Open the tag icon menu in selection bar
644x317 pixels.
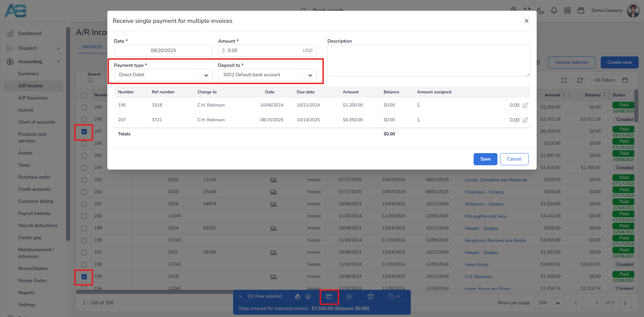(x=394, y=297)
